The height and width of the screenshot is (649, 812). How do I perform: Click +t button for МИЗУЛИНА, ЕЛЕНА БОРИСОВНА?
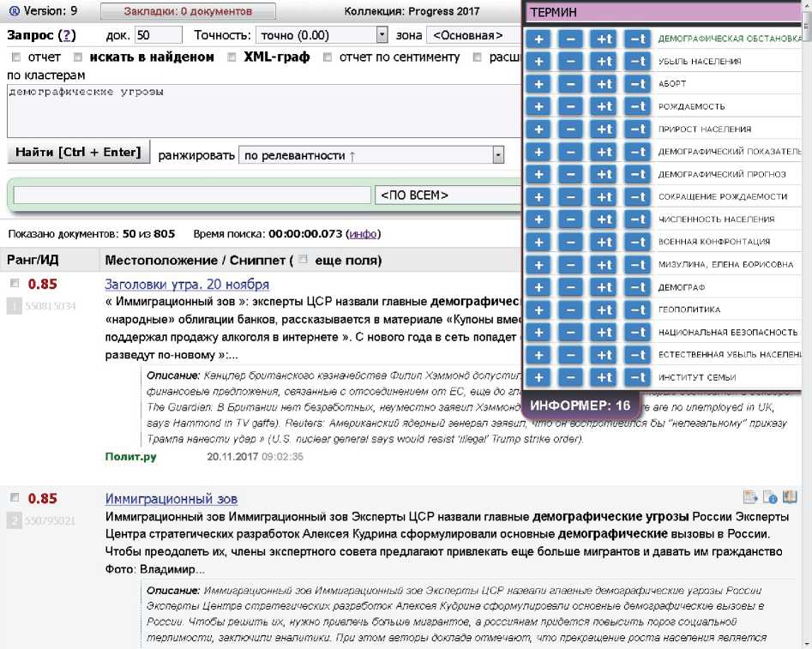point(604,265)
